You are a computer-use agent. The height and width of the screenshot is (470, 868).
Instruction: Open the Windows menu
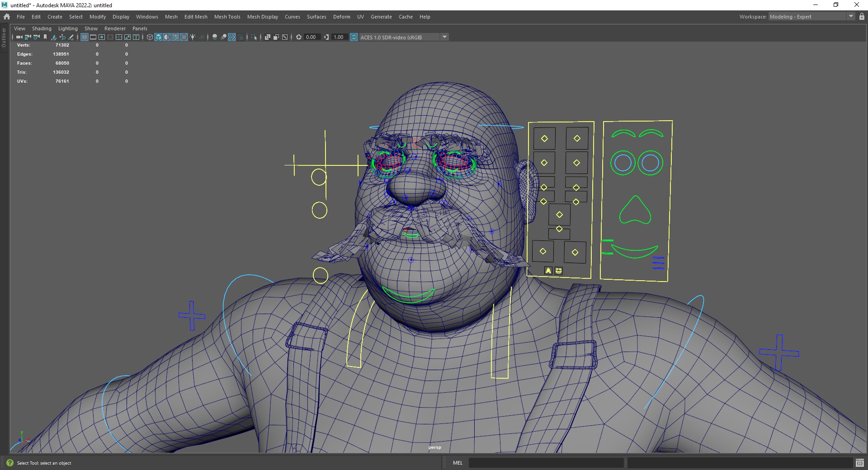tap(147, 17)
